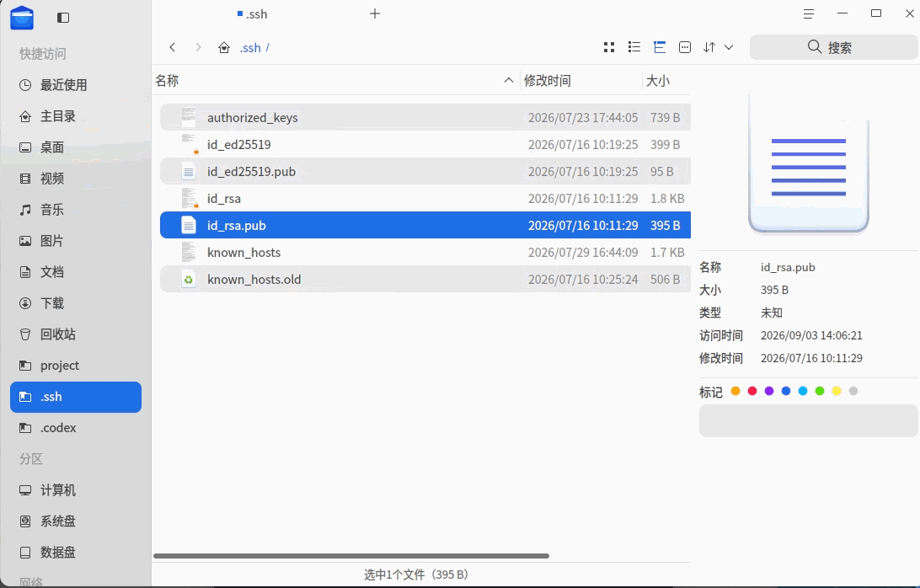The height and width of the screenshot is (588, 920).
Task: Open 下载 in sidebar
Action: pyautogui.click(x=76, y=303)
